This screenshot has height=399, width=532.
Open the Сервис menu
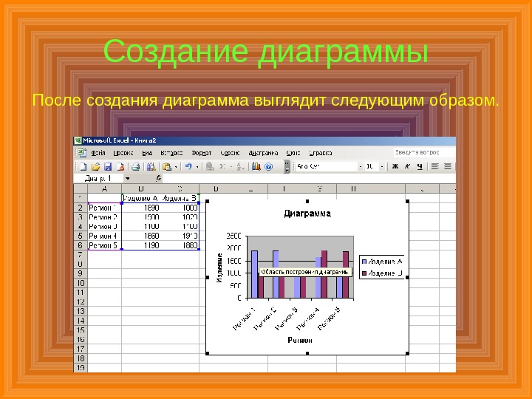point(230,153)
